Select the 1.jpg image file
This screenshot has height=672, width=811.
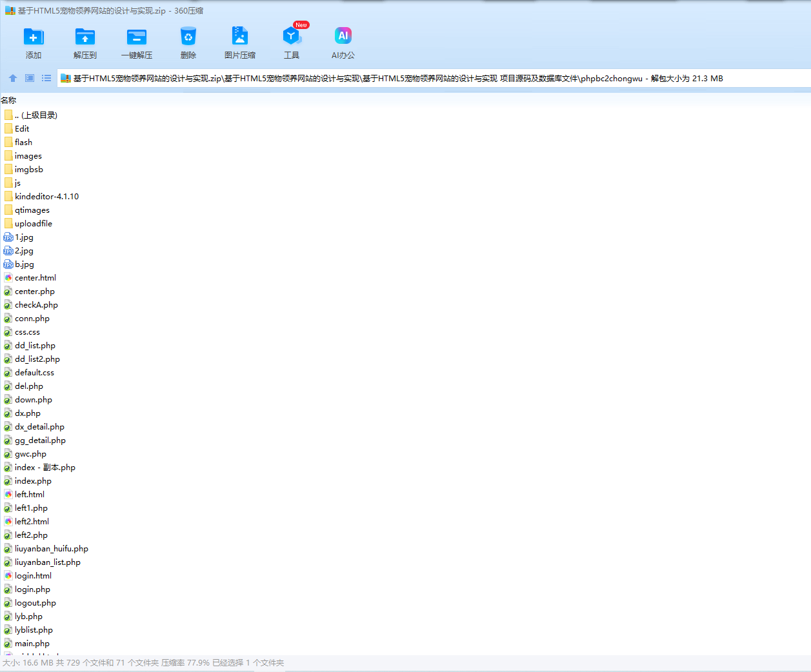[19, 237]
